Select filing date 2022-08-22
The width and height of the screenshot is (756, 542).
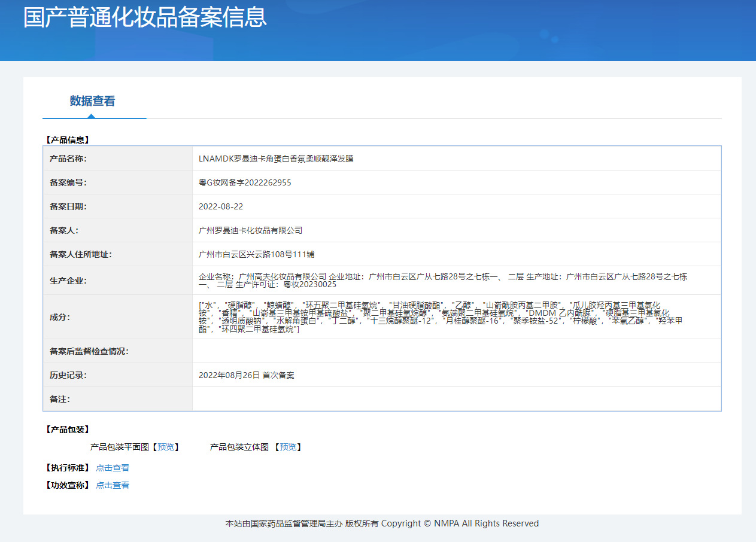coord(221,206)
